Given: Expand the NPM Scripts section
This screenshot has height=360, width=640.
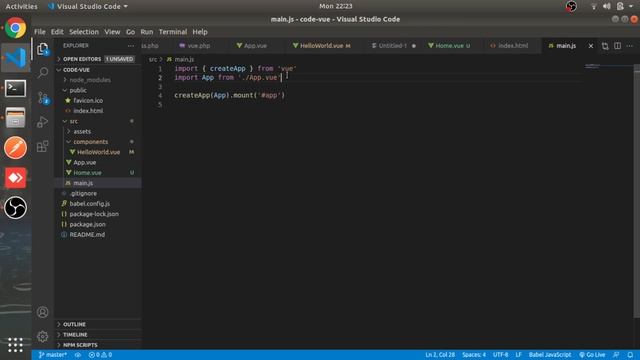Looking at the screenshot, I should (x=97, y=345).
